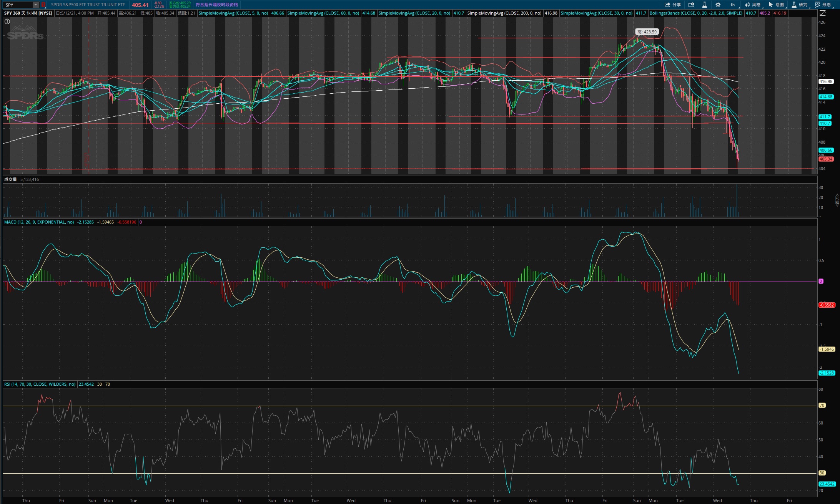This screenshot has width=840, height=504.
Task: Open the red symbol link color picker
Action: [x=43, y=5]
